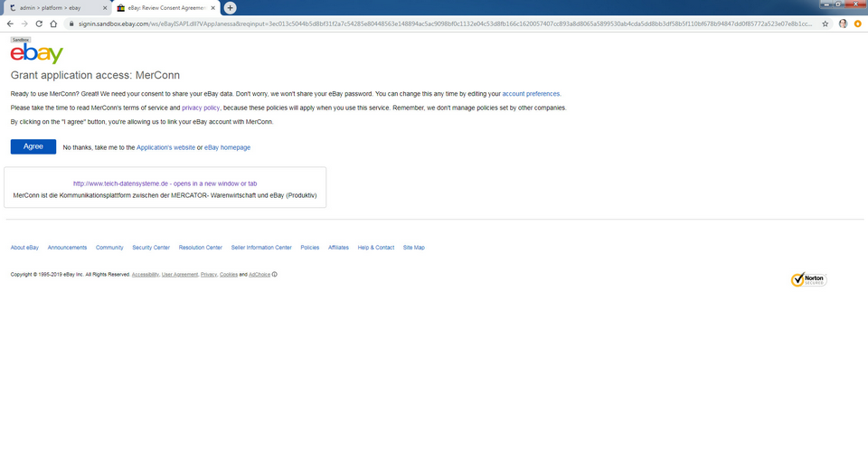The height and width of the screenshot is (470, 868).
Task: Open the Cookies copyright link
Action: 229,275
